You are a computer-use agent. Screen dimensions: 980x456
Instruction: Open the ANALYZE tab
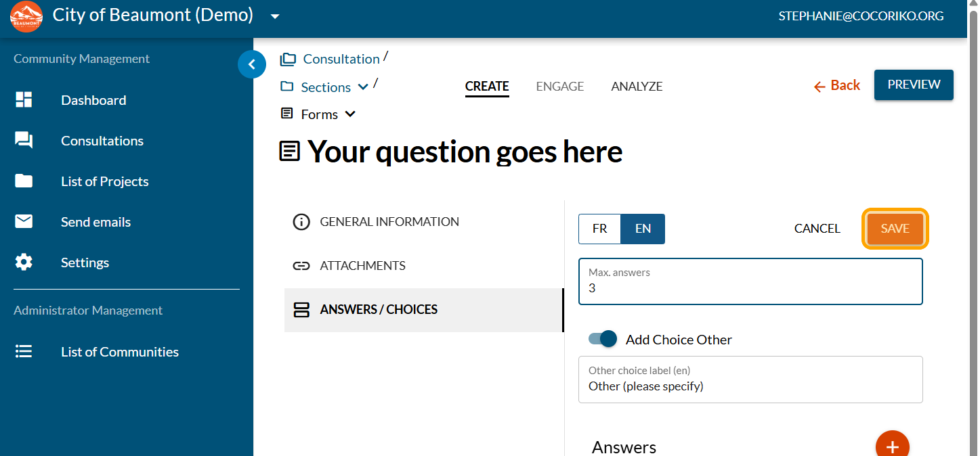point(637,87)
